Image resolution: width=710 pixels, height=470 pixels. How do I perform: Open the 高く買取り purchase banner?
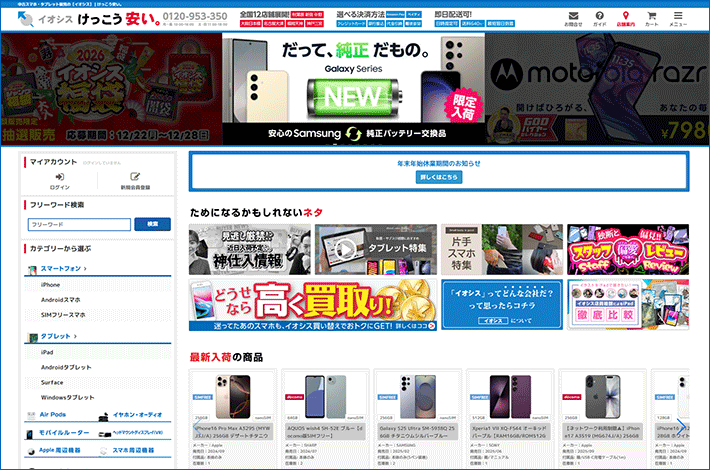311,305
